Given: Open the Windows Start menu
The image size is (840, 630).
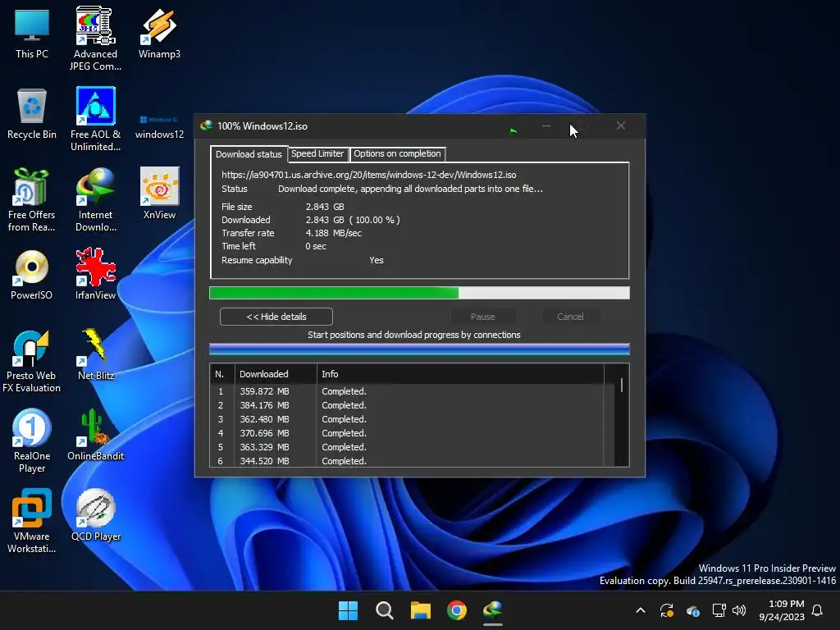Looking at the screenshot, I should point(348,610).
